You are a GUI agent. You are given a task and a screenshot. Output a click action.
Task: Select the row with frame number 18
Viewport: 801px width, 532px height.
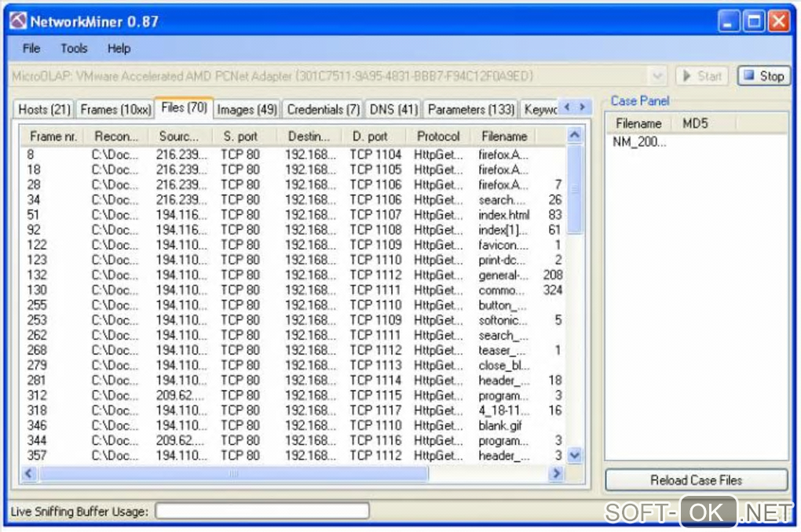(294, 169)
